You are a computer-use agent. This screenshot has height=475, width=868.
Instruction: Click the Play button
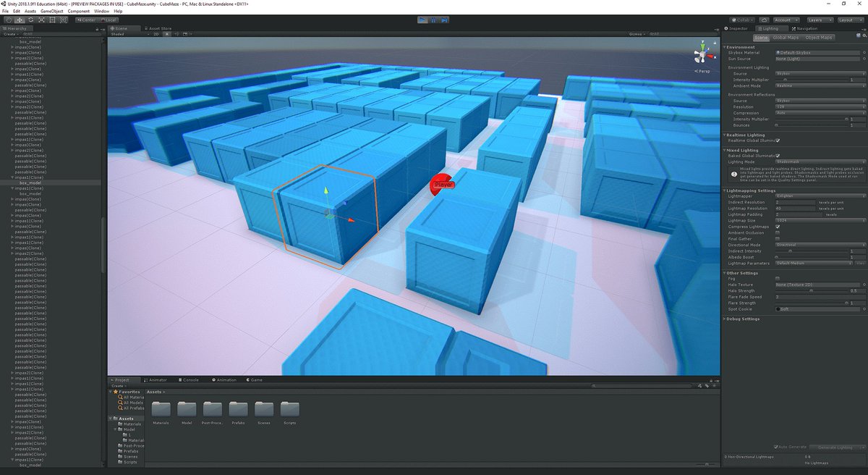[x=424, y=20]
